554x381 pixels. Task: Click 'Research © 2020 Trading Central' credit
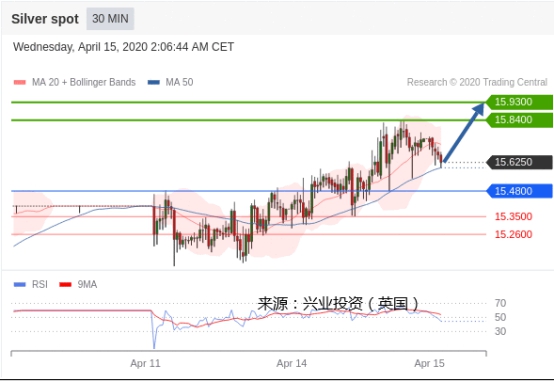(477, 82)
